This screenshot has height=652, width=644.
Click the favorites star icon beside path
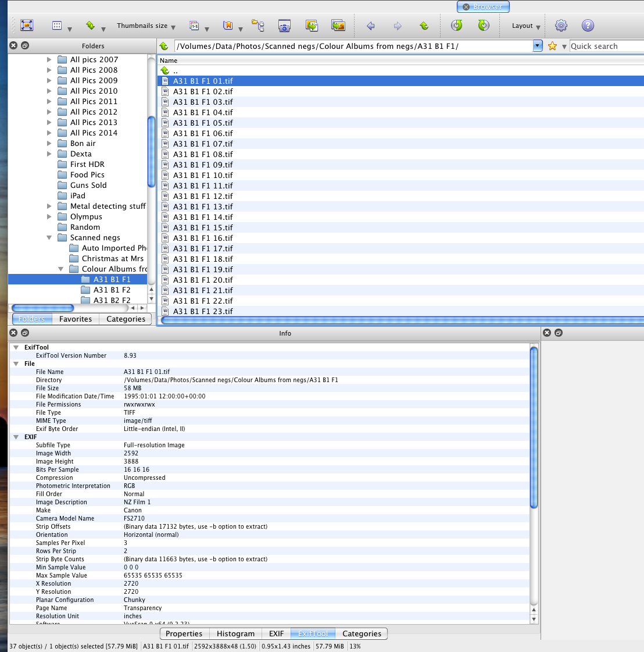(552, 46)
